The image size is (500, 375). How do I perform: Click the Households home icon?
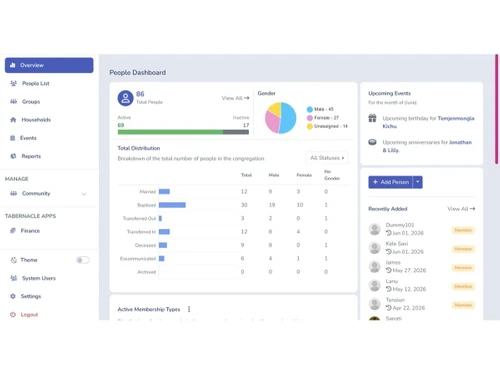[13, 120]
